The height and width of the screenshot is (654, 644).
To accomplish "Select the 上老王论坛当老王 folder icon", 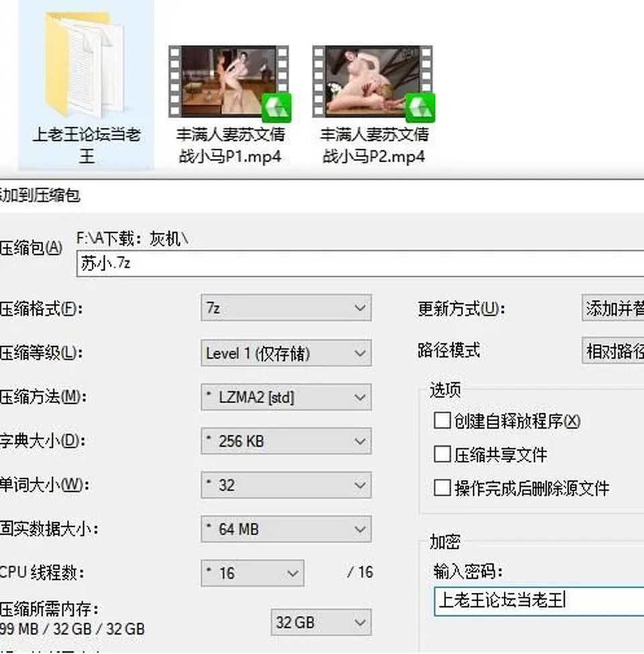I will click(85, 64).
